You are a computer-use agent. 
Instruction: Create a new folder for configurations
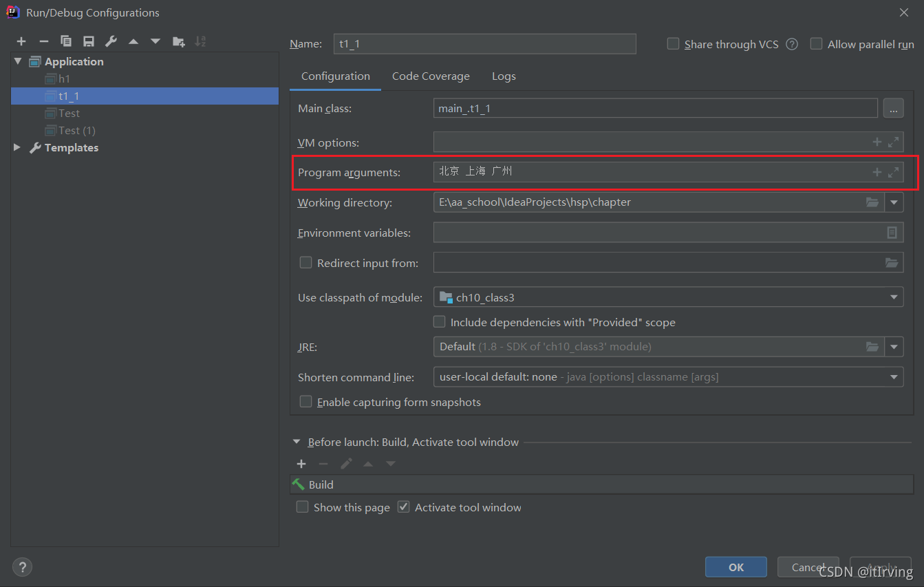click(178, 41)
